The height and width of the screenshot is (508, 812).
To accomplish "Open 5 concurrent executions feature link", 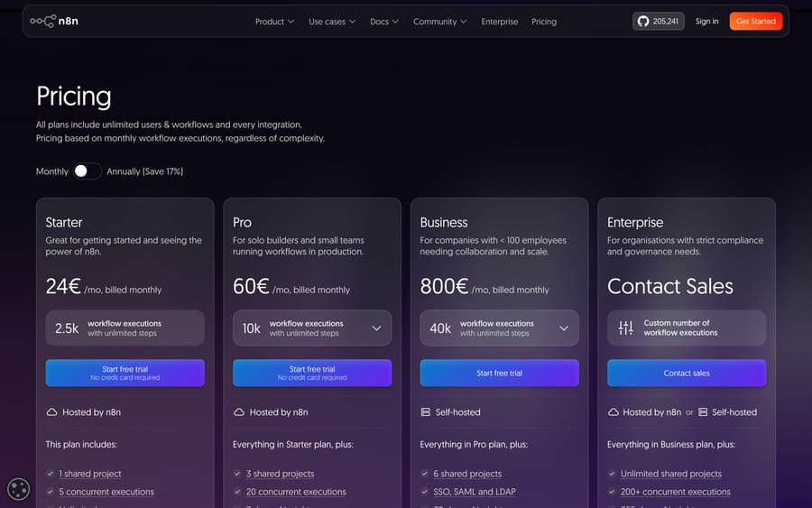I will 106,492.
